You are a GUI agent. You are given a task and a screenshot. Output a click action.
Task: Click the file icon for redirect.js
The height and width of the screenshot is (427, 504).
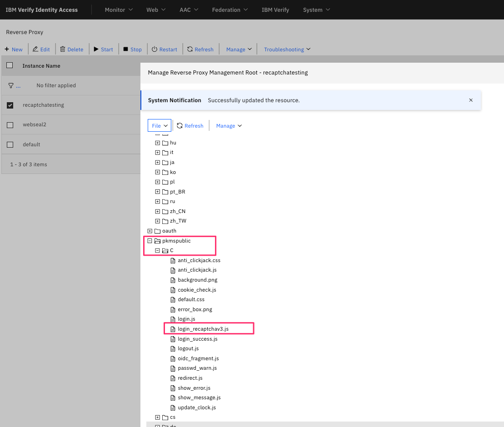point(173,378)
